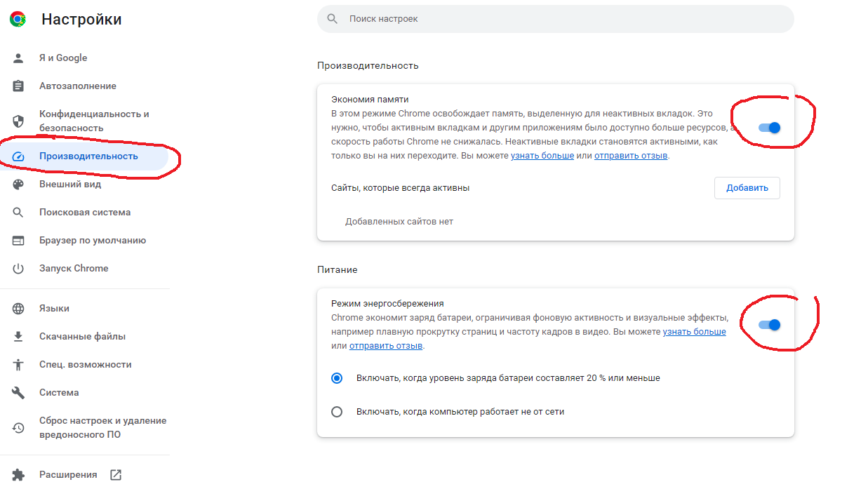
Task: Click the shield icon for Конфиденциальность и безопасность
Action: pos(18,121)
